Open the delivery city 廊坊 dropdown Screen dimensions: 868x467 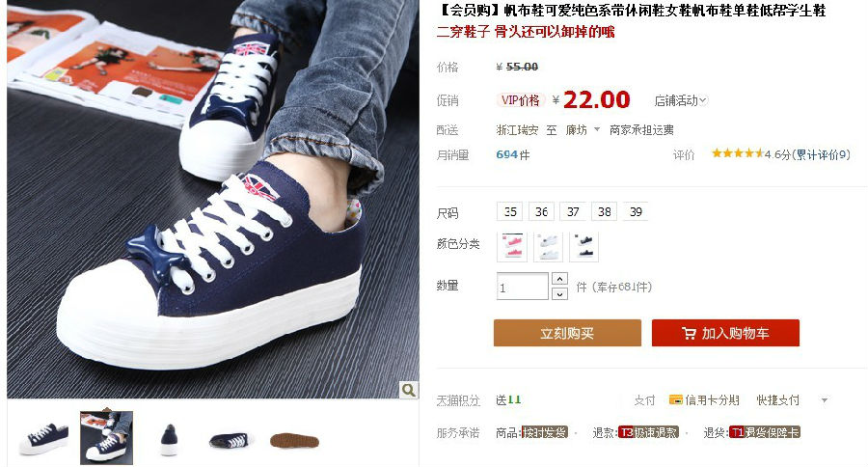click(x=583, y=129)
